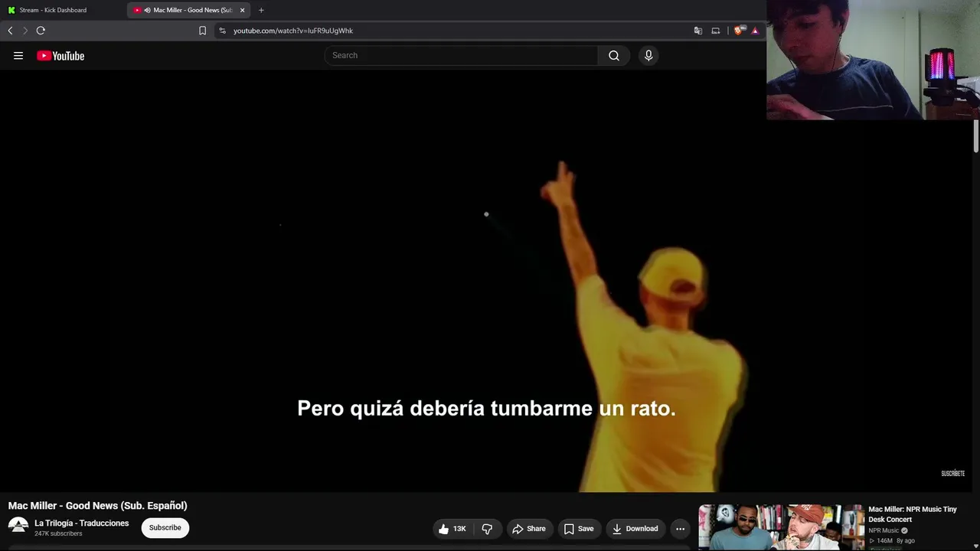
Task: Open the La Trilogía channel avatar
Action: tap(18, 527)
